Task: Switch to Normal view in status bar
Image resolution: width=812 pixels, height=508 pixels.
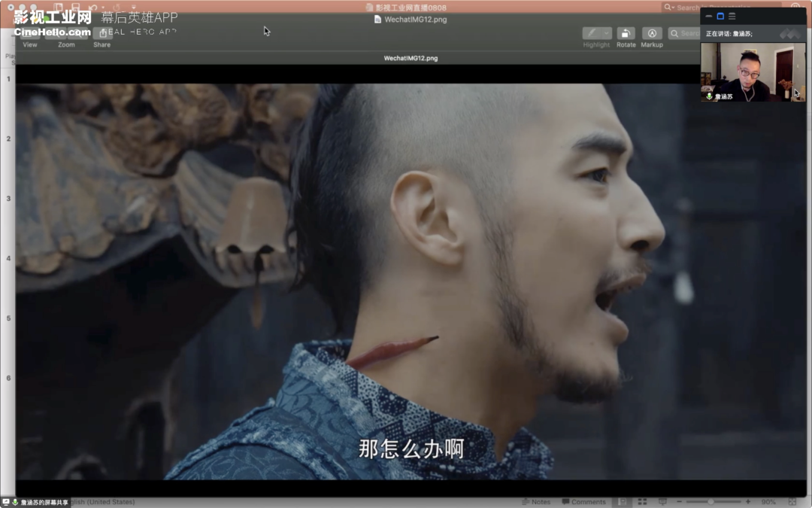Action: 623,502
